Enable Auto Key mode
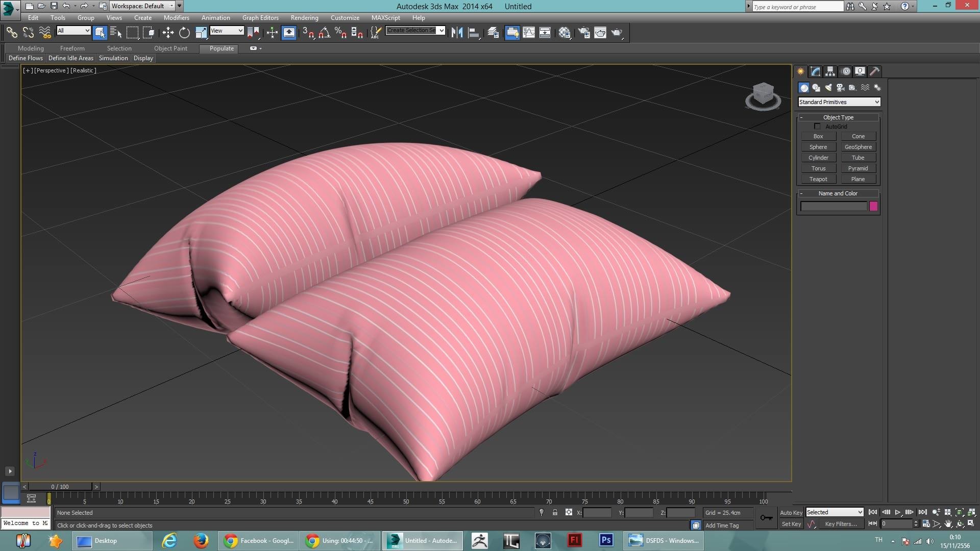980x551 pixels. (791, 512)
